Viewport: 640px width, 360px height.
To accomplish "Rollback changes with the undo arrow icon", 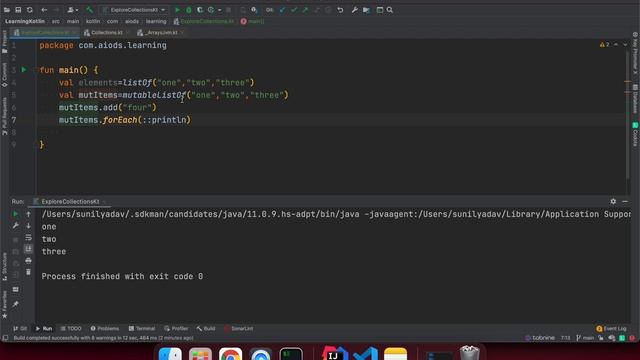I will pyautogui.click(x=340, y=10).
